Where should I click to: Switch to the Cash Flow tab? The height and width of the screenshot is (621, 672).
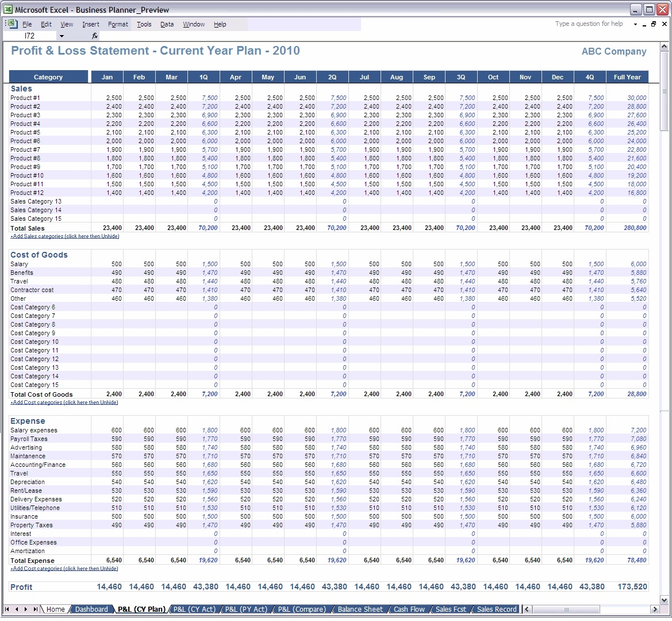[409, 609]
